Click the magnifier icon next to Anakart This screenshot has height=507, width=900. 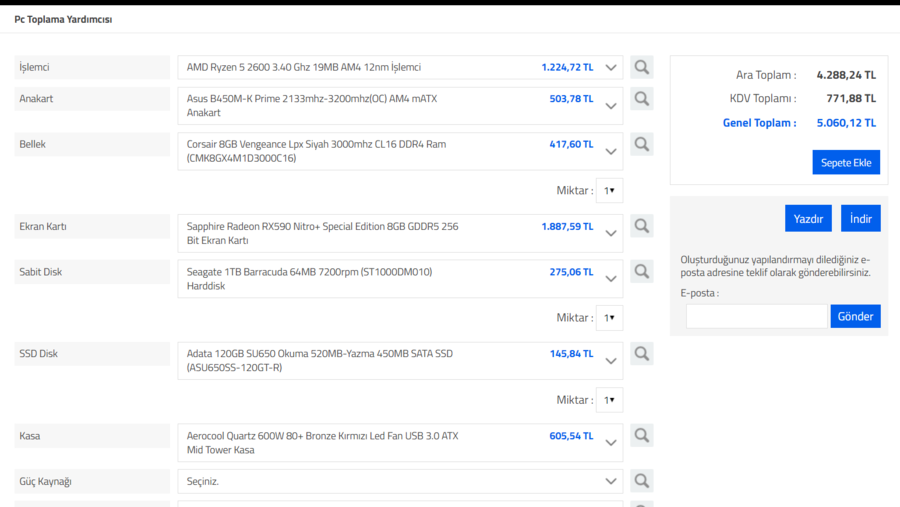[x=641, y=99]
